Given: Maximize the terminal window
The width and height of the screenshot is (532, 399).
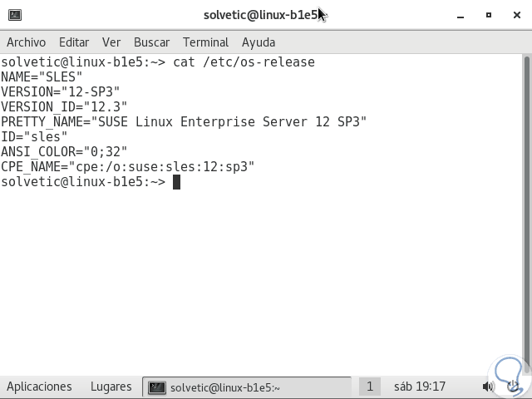Looking at the screenshot, I should point(489,15).
